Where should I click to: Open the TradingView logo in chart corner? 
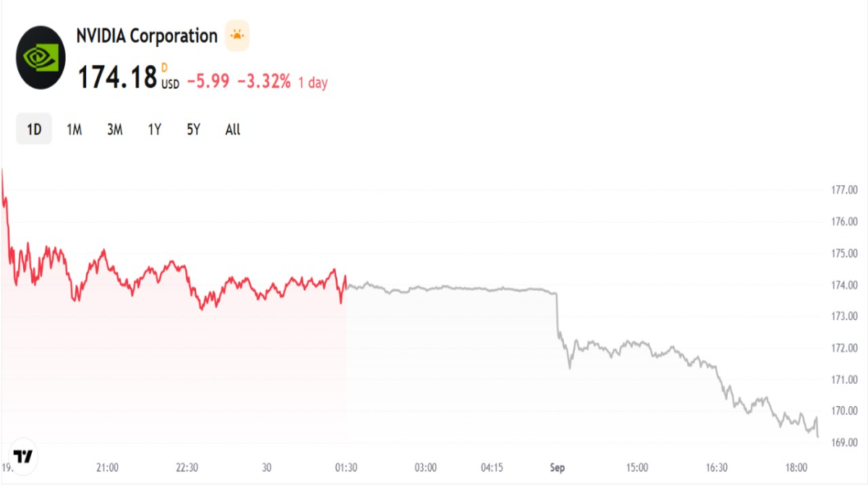click(24, 456)
